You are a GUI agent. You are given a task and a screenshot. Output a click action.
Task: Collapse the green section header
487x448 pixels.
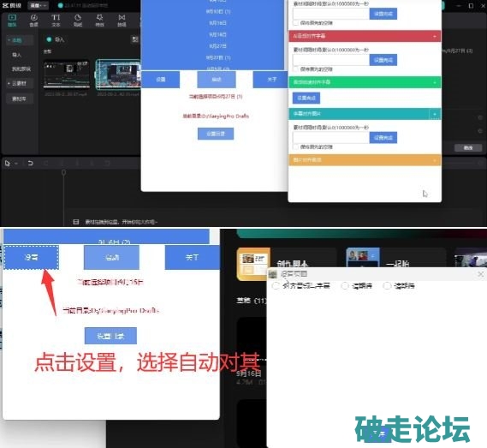(x=435, y=82)
